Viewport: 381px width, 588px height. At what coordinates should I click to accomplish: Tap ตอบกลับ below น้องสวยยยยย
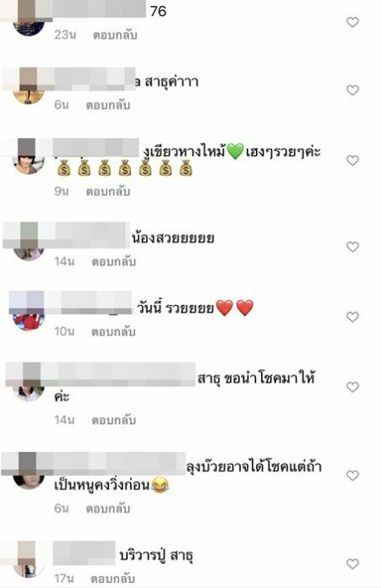[x=114, y=262]
